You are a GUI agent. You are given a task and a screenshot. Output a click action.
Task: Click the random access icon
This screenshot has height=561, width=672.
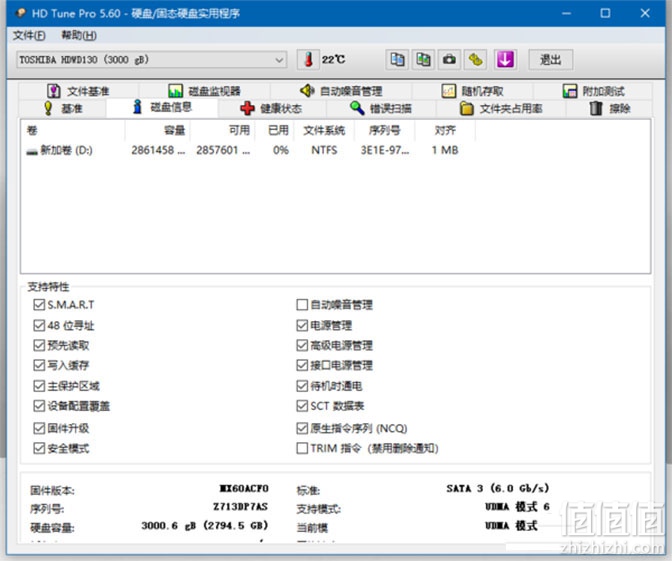coord(448,91)
